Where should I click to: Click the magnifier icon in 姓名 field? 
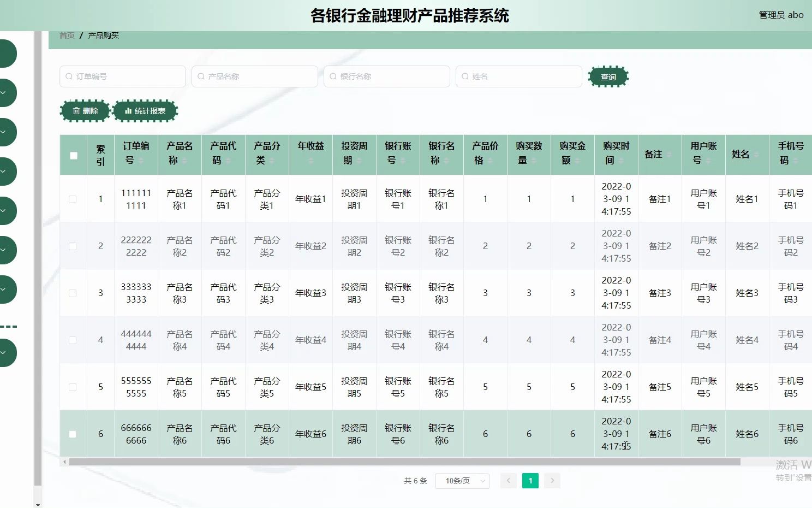coord(465,76)
